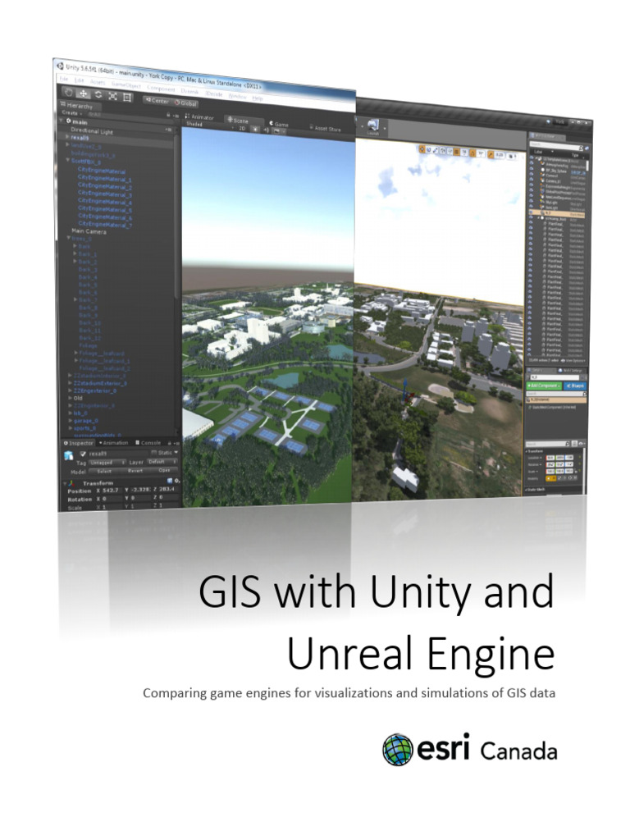Open the Tag dropdown showing Untagged

[x=107, y=462]
